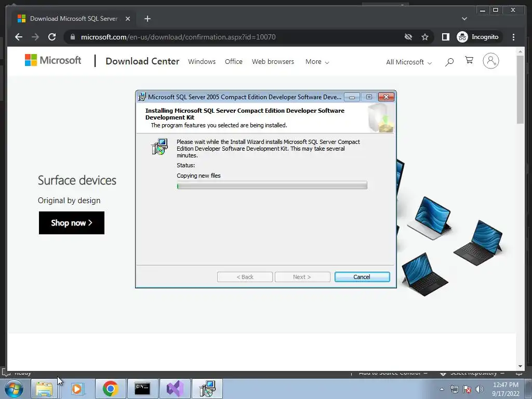
Task: Click the disabled Back button in installer
Action: [245, 277]
